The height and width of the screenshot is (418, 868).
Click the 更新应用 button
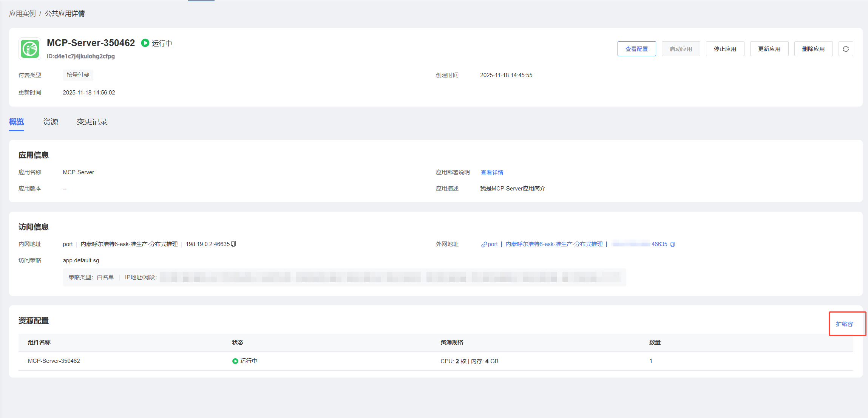pos(769,49)
